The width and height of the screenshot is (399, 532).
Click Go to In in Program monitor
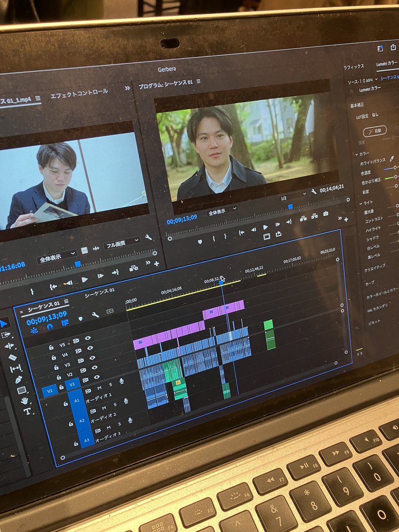click(x=241, y=232)
